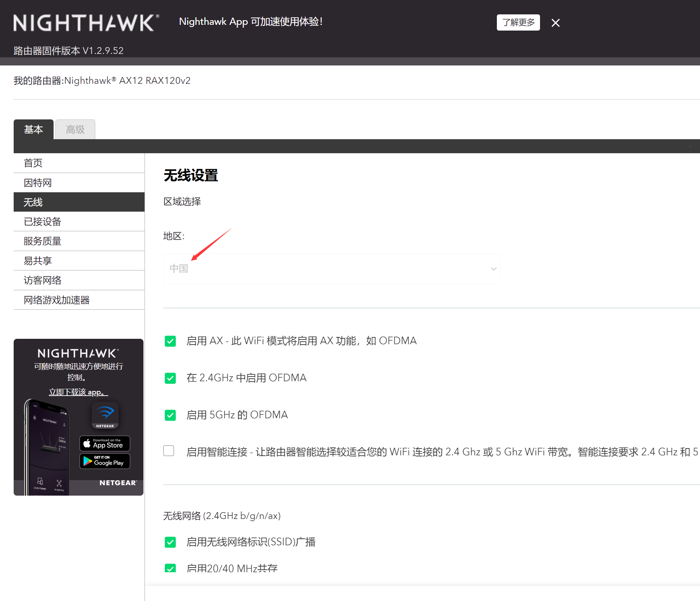
Task: Click the Google Play download badge
Action: 105,461
